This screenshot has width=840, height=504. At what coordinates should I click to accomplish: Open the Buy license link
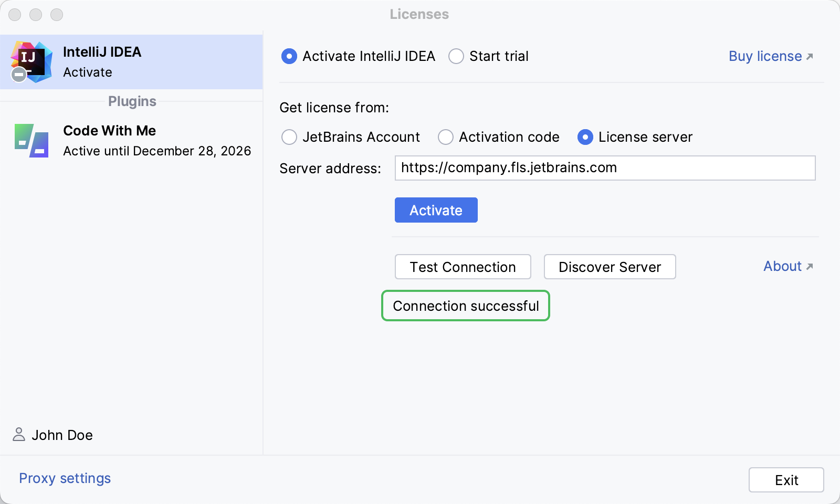pos(765,56)
